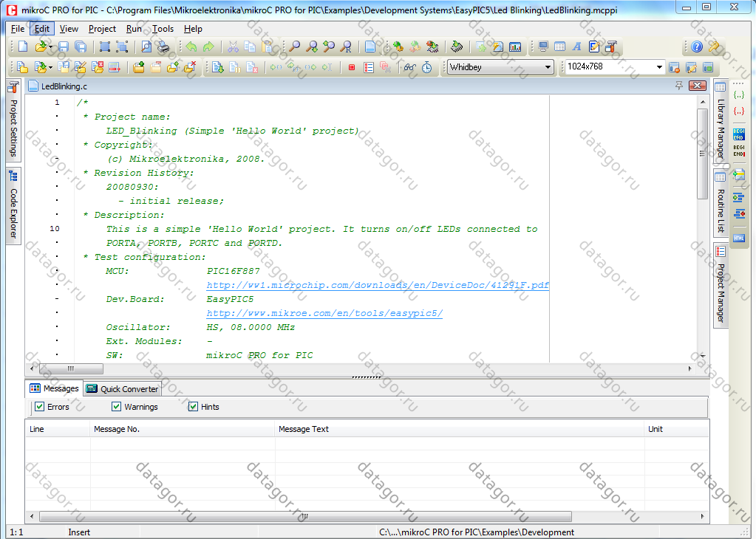Expand the Open file dropdown arrow

pyautogui.click(x=51, y=47)
